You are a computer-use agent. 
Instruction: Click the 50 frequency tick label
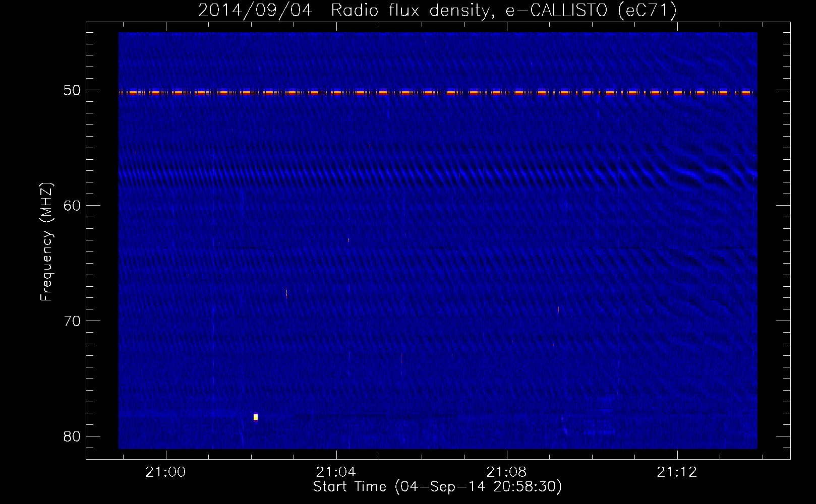72,90
